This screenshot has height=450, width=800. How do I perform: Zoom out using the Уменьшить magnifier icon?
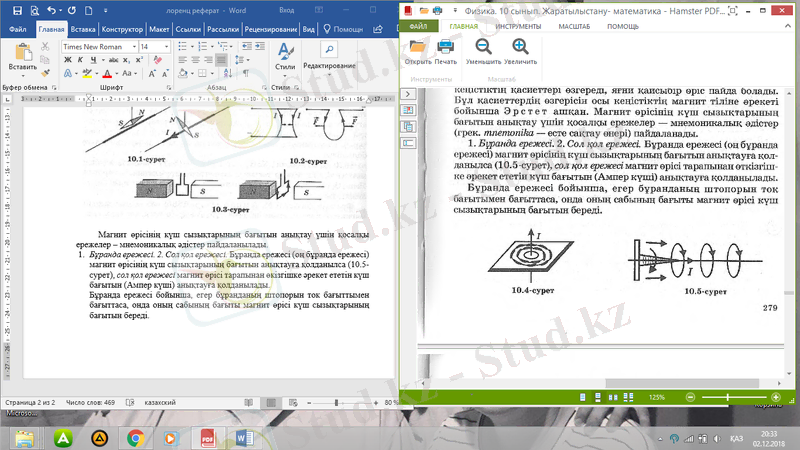point(483,50)
